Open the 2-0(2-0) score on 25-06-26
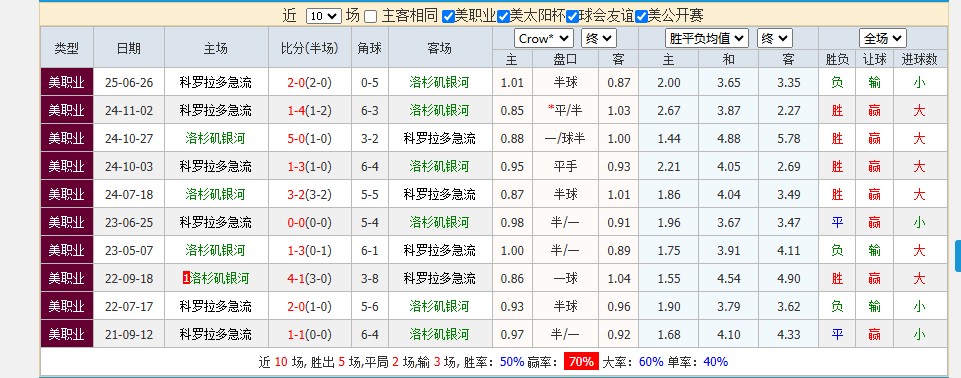 pos(310,82)
